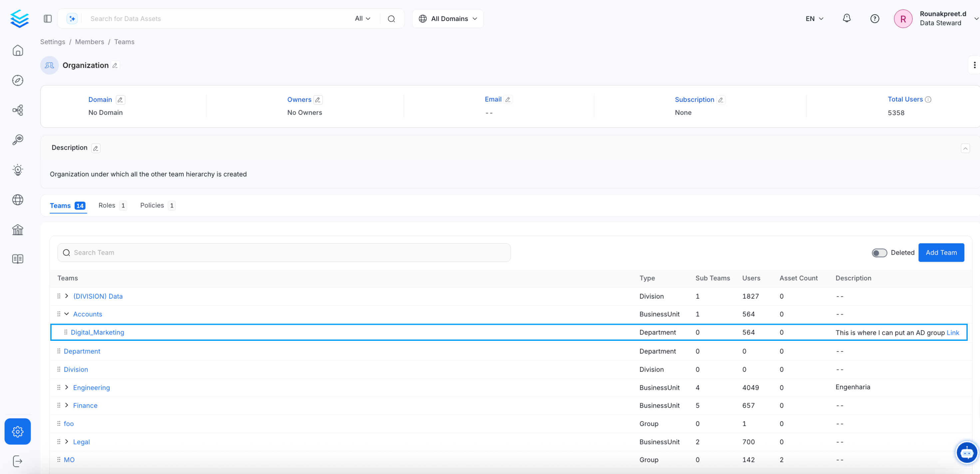Toggle the Deleted teams switch
The height and width of the screenshot is (474, 980).
tap(879, 253)
